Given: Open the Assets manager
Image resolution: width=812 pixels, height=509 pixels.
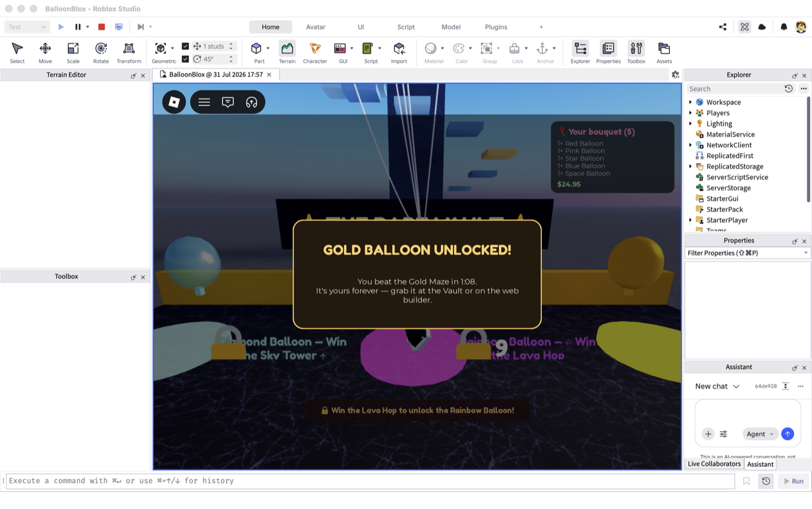Looking at the screenshot, I should click(664, 52).
